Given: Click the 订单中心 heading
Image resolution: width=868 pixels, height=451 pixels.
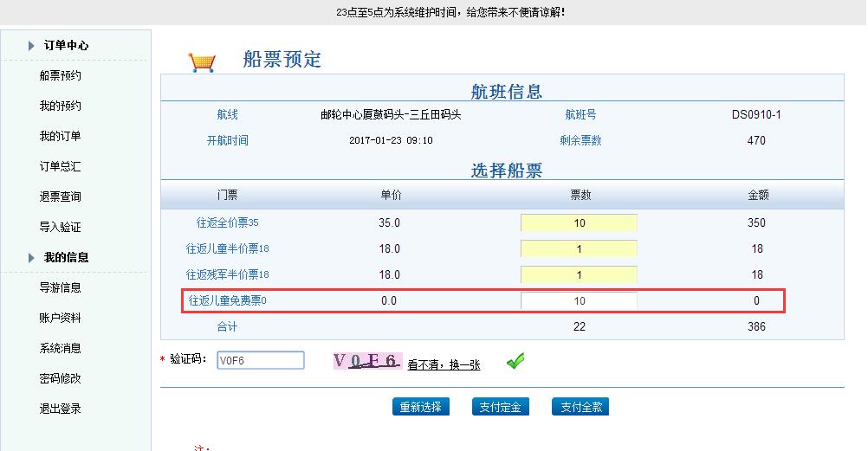Looking at the screenshot, I should 67,45.
